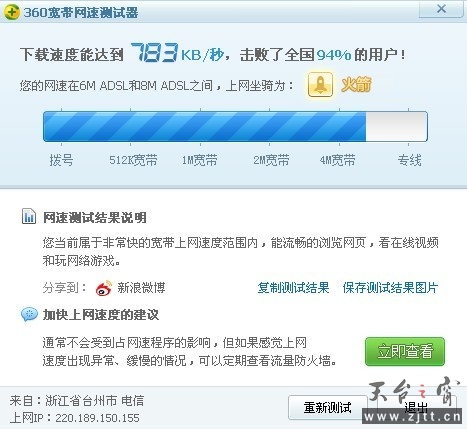467x429 pixels.
Task: Click the 网速测试结果说明 heading
Action: [95, 218]
